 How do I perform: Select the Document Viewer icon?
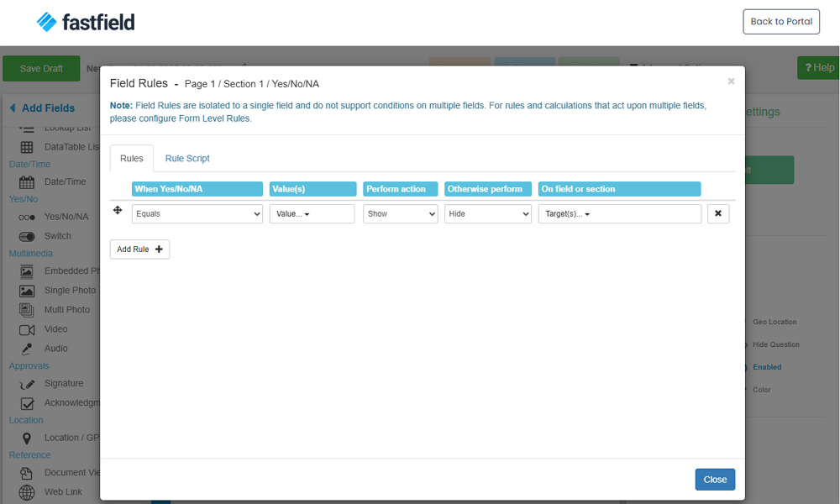26,473
